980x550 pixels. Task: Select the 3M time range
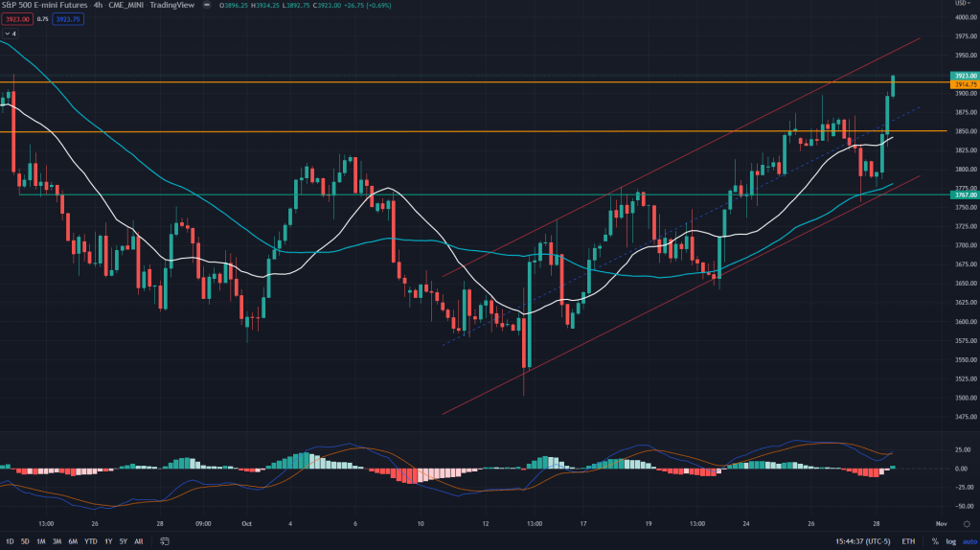click(x=57, y=541)
